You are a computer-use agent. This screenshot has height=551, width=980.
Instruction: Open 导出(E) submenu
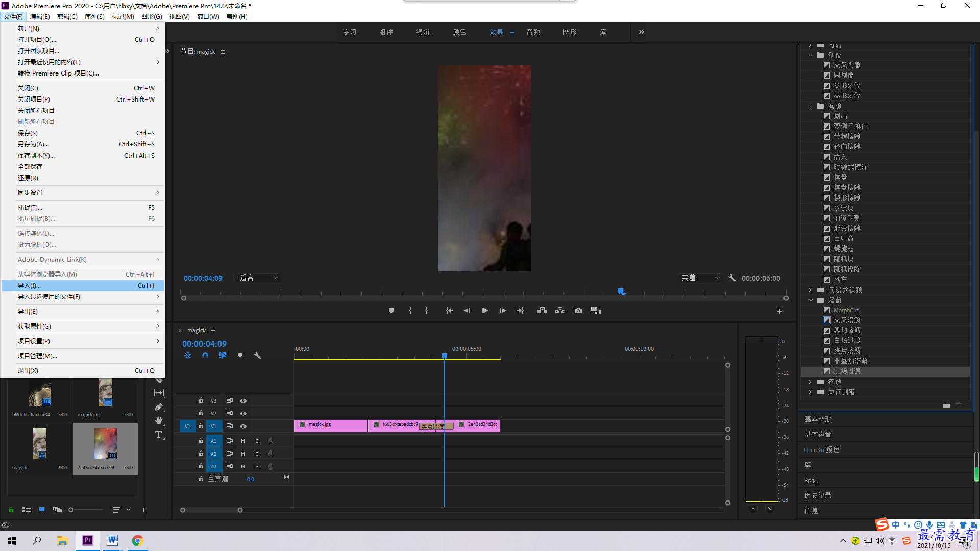[x=83, y=312]
